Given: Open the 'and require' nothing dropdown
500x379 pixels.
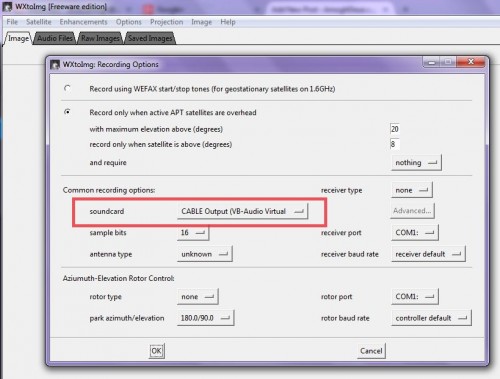Looking at the screenshot, I should (x=416, y=163).
